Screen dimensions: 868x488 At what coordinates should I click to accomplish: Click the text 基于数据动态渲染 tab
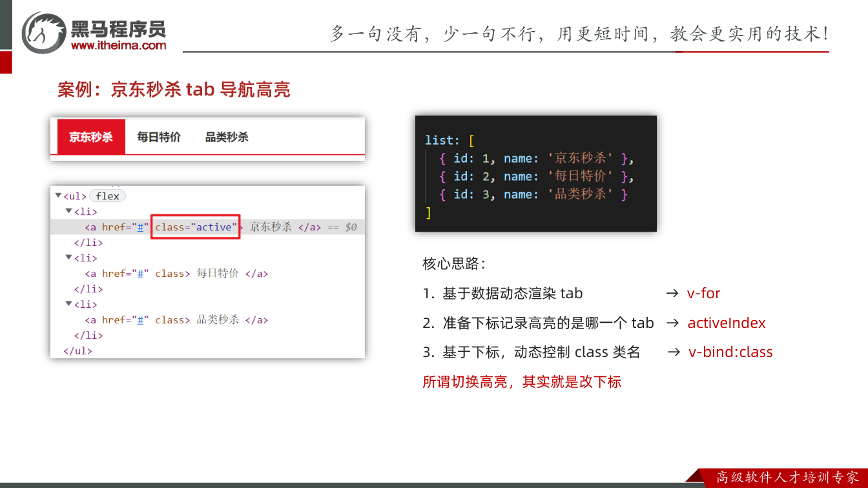(512, 294)
